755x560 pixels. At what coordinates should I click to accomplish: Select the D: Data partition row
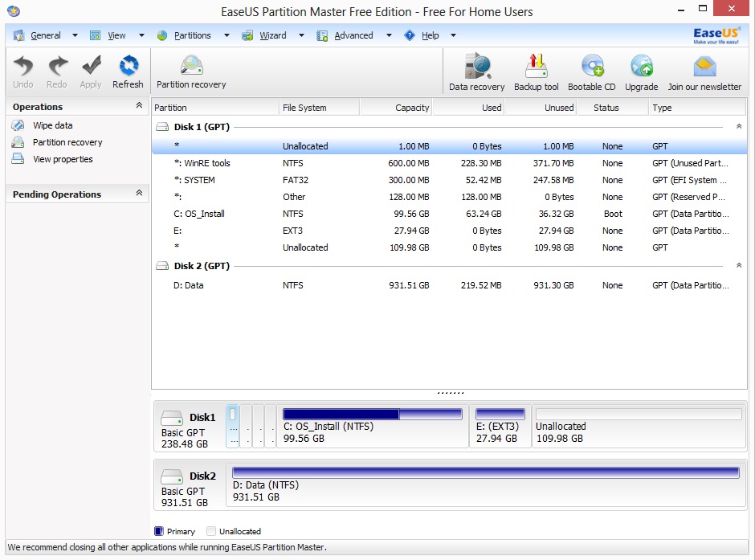[449, 285]
